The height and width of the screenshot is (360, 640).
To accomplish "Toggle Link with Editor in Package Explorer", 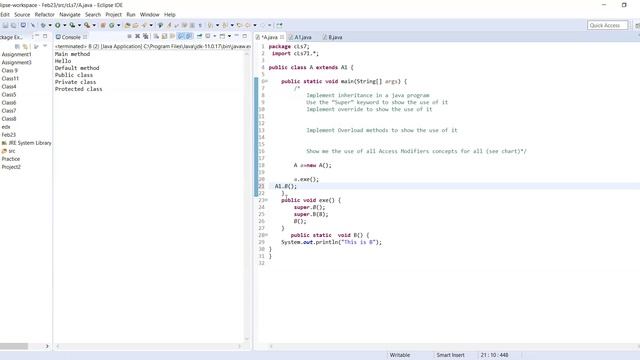I will pyautogui.click(x=25, y=47).
